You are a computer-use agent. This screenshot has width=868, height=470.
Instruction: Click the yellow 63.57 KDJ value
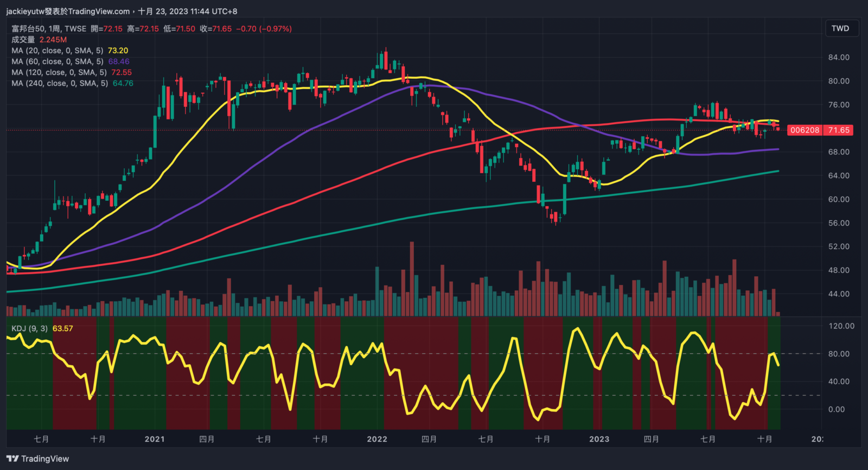(x=62, y=328)
